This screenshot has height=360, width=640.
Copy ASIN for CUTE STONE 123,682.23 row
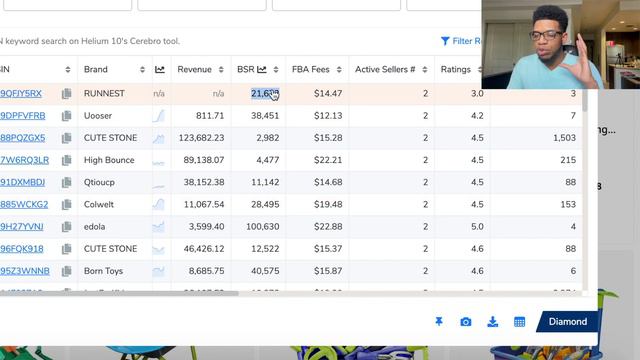(67, 138)
